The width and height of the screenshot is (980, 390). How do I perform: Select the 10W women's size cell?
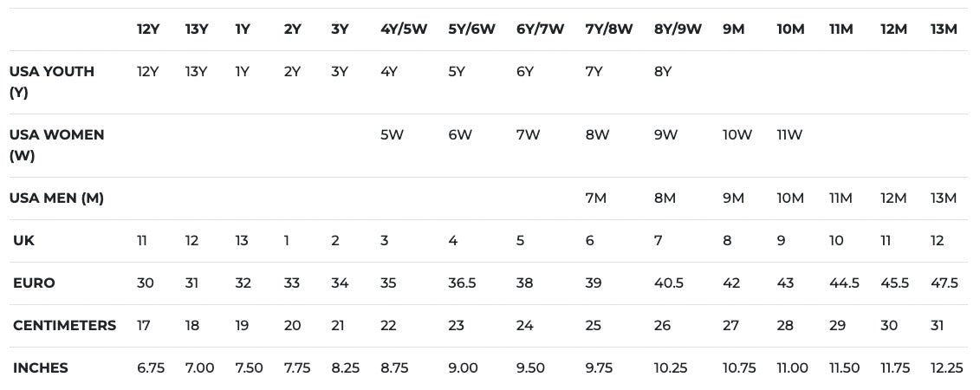(737, 134)
